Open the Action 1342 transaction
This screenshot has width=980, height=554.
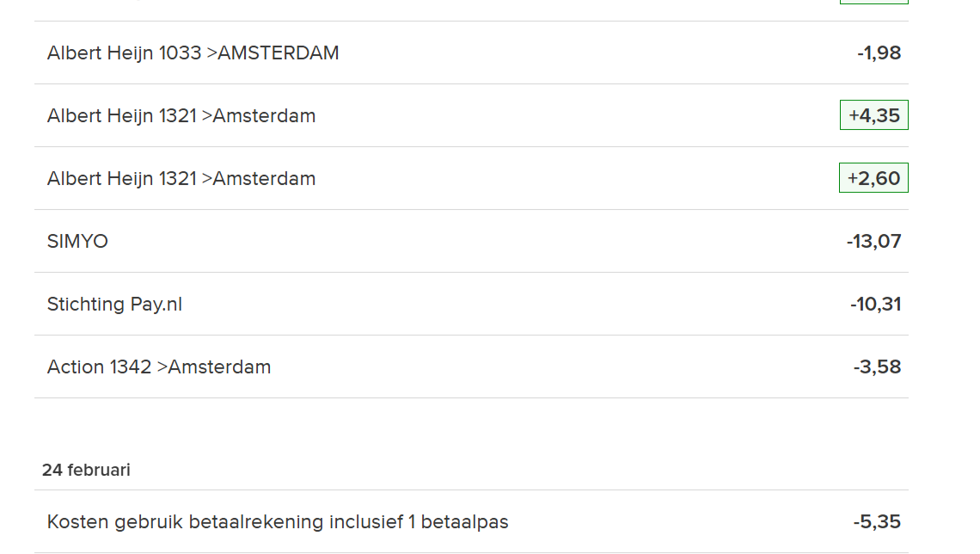pos(159,367)
